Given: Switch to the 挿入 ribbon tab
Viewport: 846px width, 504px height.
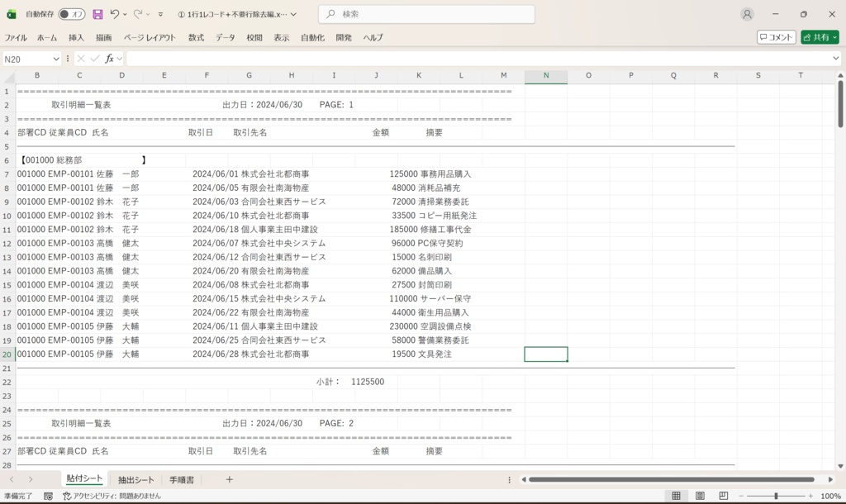Looking at the screenshot, I should tap(76, 38).
